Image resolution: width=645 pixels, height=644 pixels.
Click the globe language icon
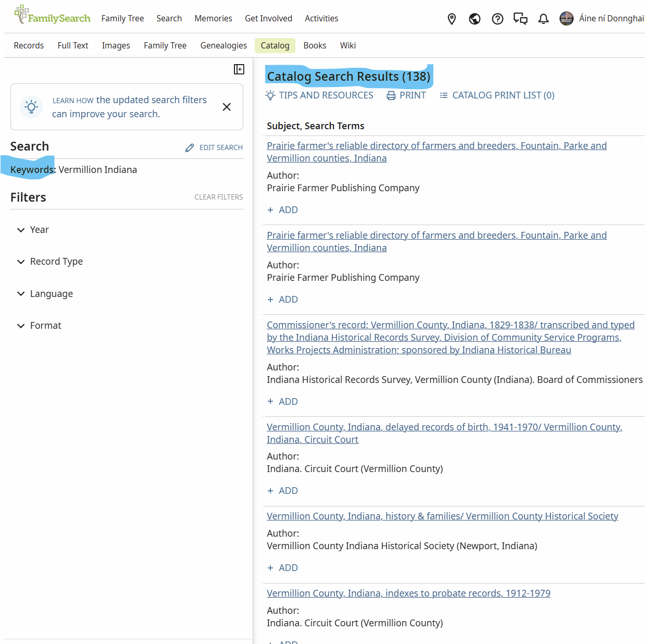(475, 19)
